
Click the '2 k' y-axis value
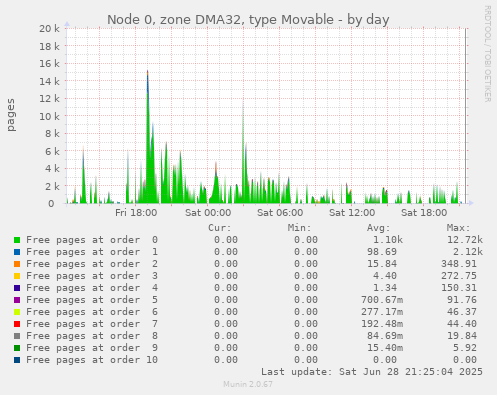point(52,186)
